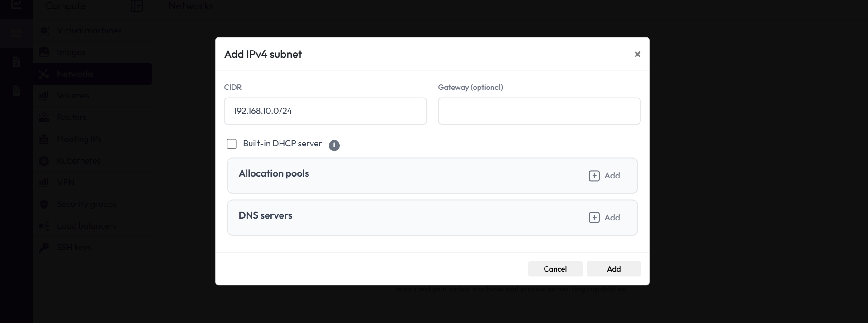
Task: Click the Virtual machines cube icon
Action: [44, 31]
